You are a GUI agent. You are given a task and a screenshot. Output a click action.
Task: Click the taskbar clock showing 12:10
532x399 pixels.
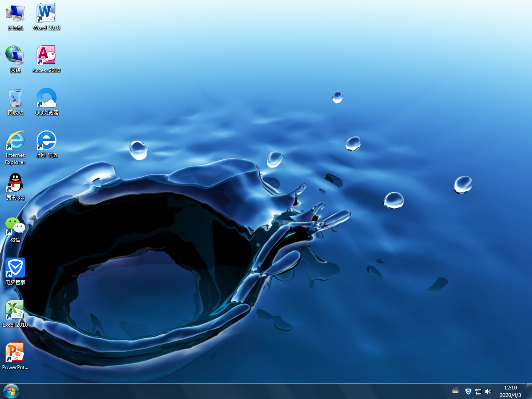(510, 391)
